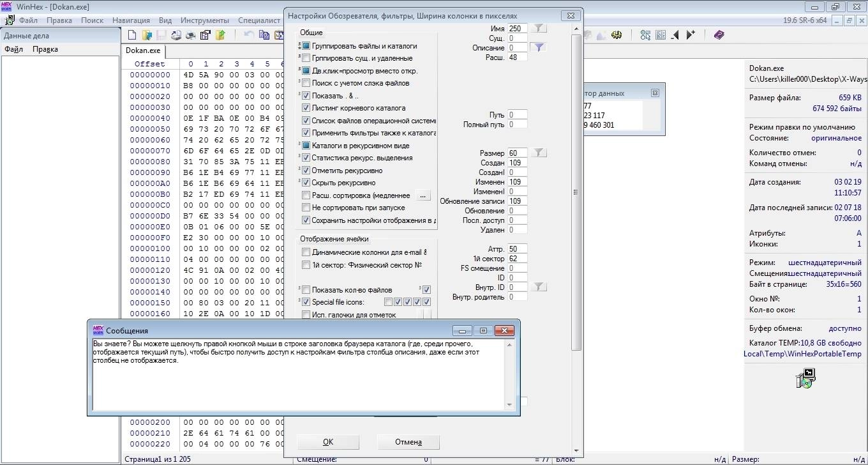Click the Open disk toolbar icon
Viewport: 868px width, 465px height.
pos(176,35)
